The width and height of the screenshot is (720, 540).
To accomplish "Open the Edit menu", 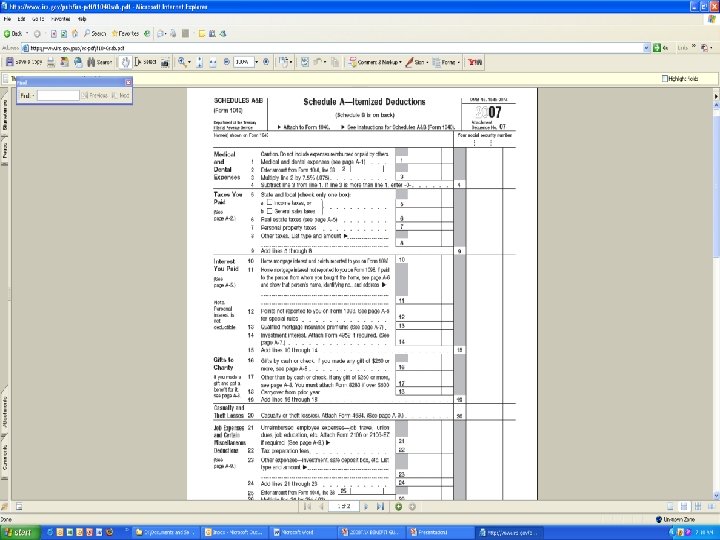I will pos(21,19).
